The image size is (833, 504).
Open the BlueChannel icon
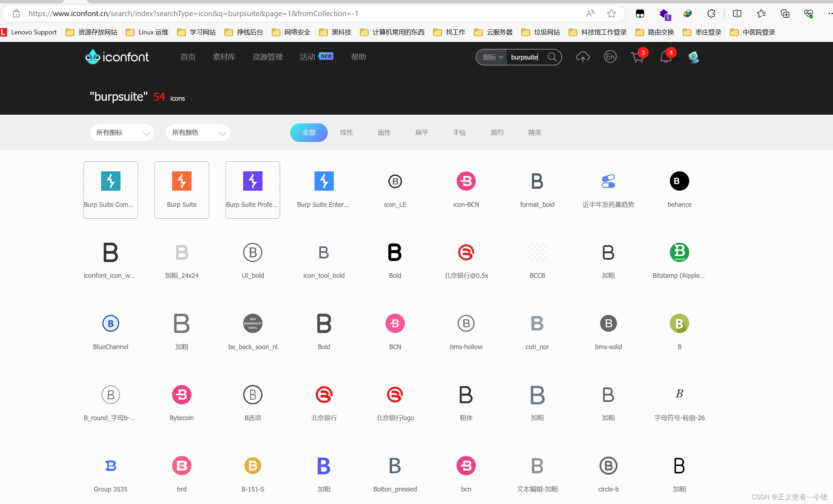pyautogui.click(x=111, y=323)
